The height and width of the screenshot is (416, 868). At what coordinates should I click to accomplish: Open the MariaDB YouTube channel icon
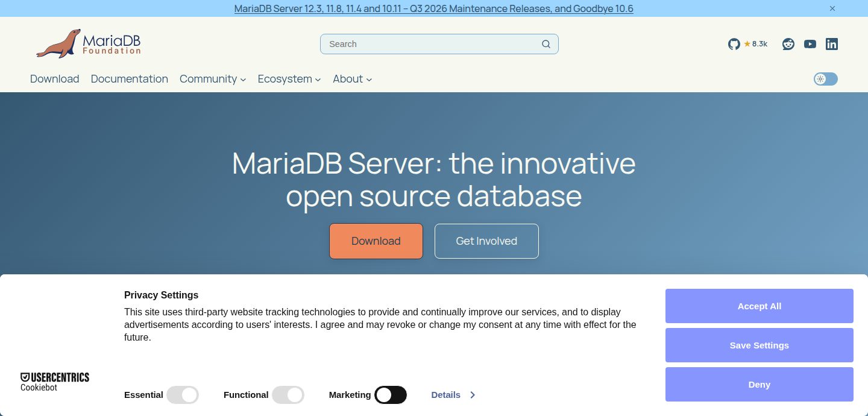tap(810, 44)
